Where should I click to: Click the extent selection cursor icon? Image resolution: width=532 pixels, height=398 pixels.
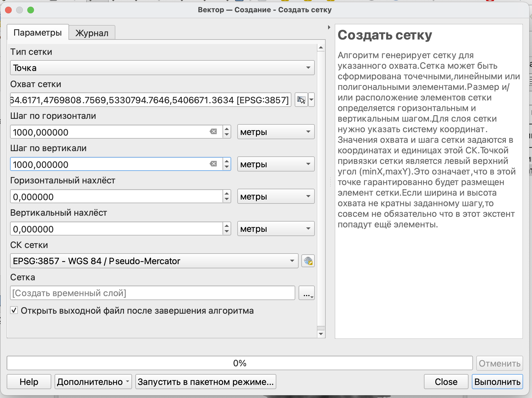point(301,100)
